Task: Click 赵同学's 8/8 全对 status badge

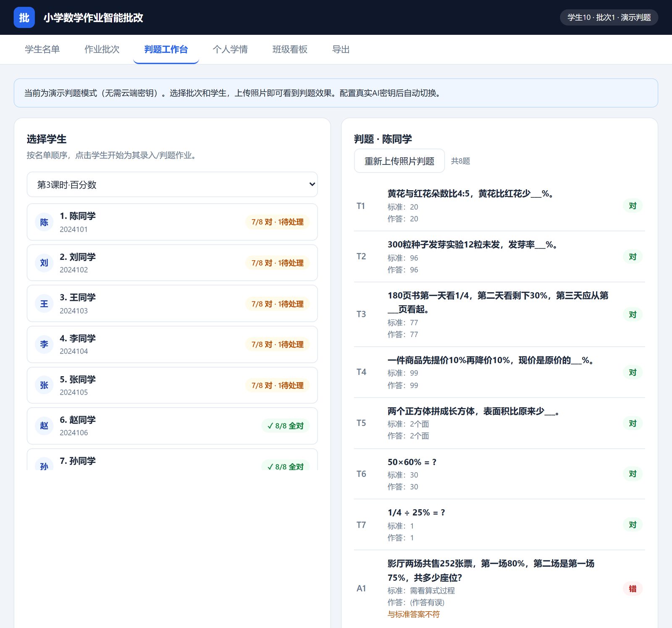Action: click(x=286, y=426)
